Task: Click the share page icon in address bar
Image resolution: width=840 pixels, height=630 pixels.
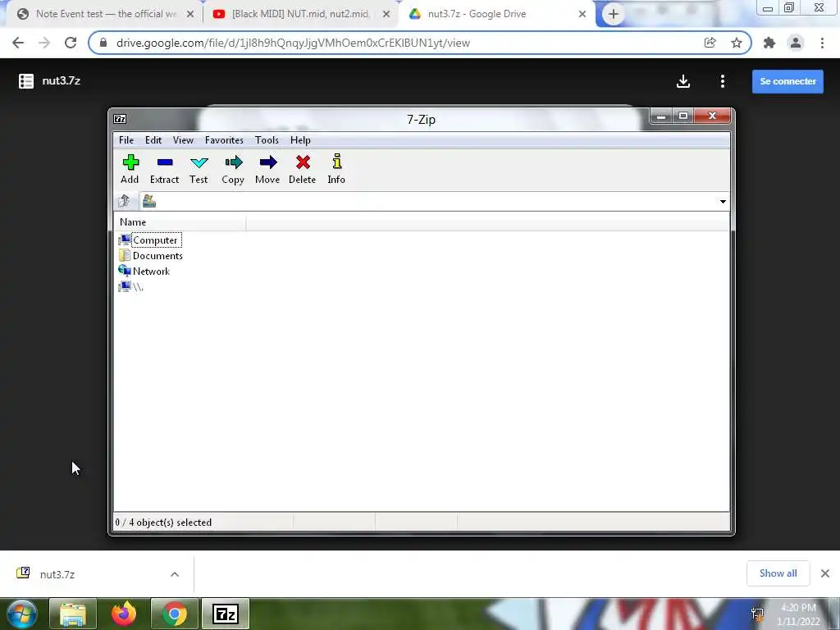Action: coord(710,43)
